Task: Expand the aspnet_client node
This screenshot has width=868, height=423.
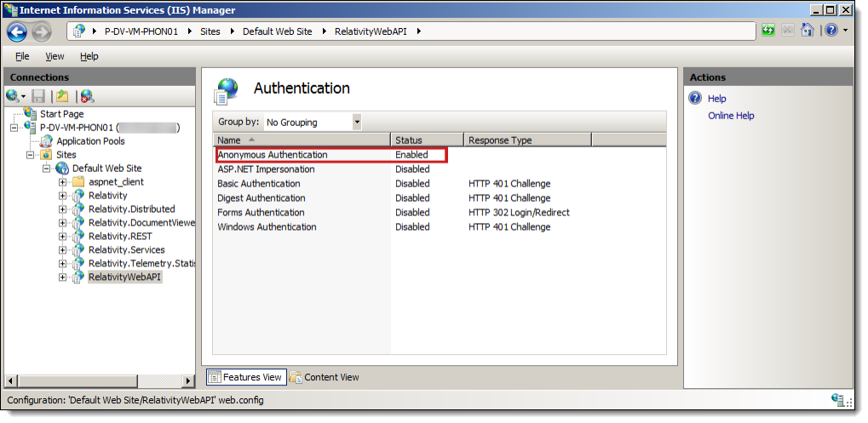Action: (x=62, y=182)
